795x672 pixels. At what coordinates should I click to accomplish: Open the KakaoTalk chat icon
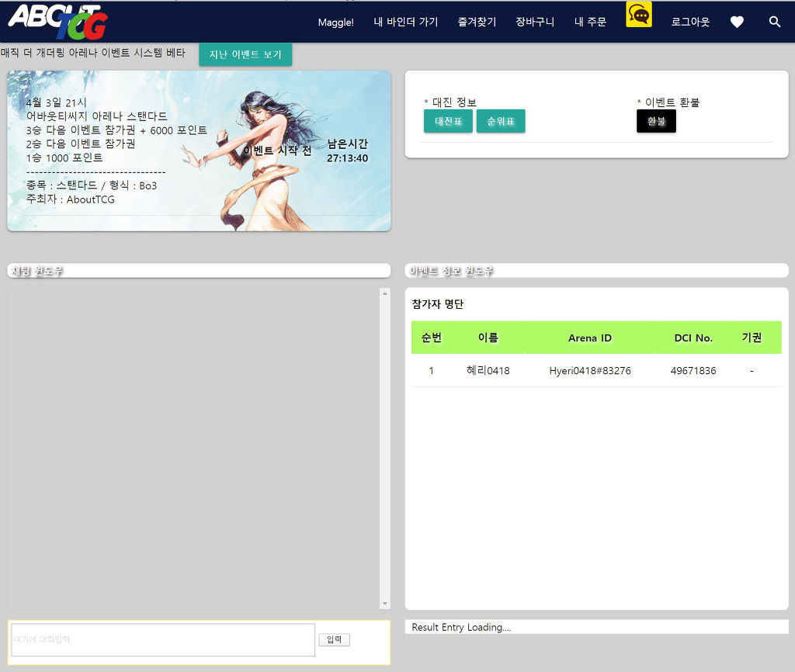639,14
